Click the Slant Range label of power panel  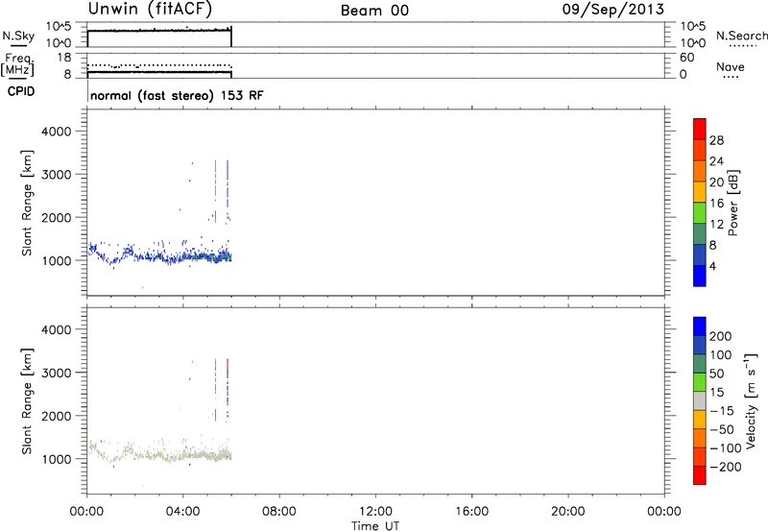click(x=27, y=203)
